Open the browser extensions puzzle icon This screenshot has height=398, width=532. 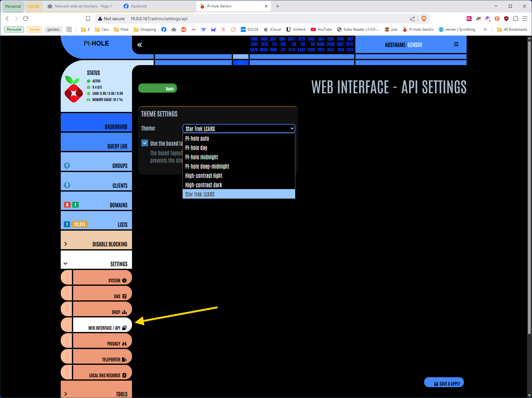click(516, 19)
